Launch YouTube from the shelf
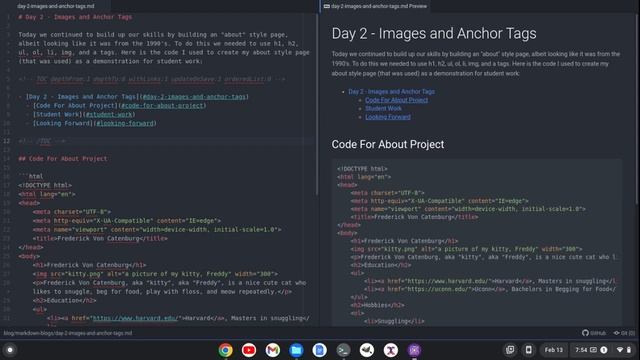Screen dimensions: 640x360 pos(249,350)
